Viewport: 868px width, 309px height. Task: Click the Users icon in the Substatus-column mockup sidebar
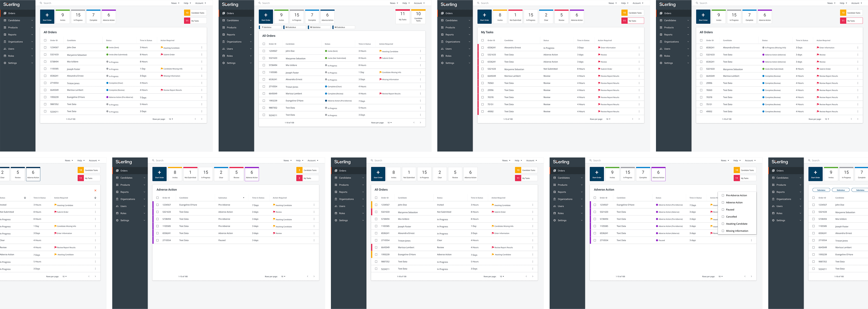point(117,206)
